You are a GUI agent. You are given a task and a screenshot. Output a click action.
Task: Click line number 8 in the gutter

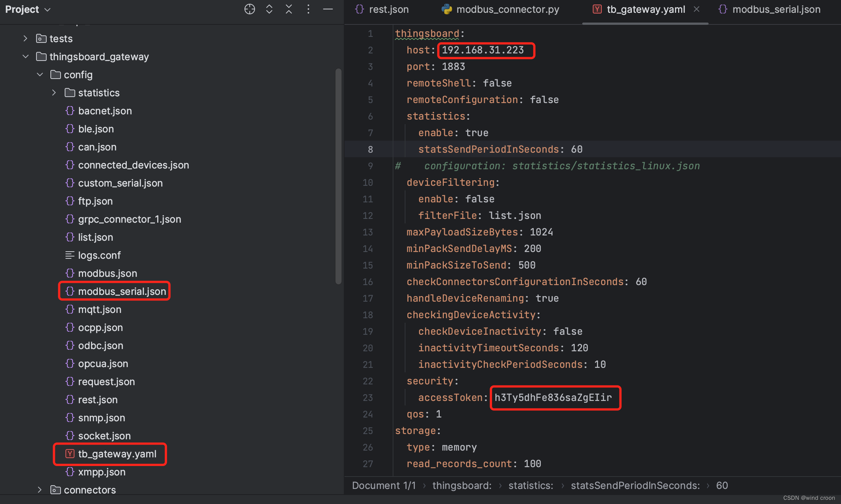coord(370,149)
